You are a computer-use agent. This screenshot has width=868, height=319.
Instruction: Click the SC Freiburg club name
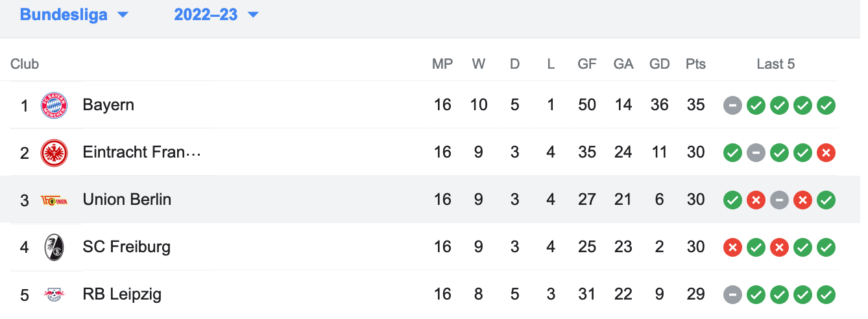[x=127, y=246]
